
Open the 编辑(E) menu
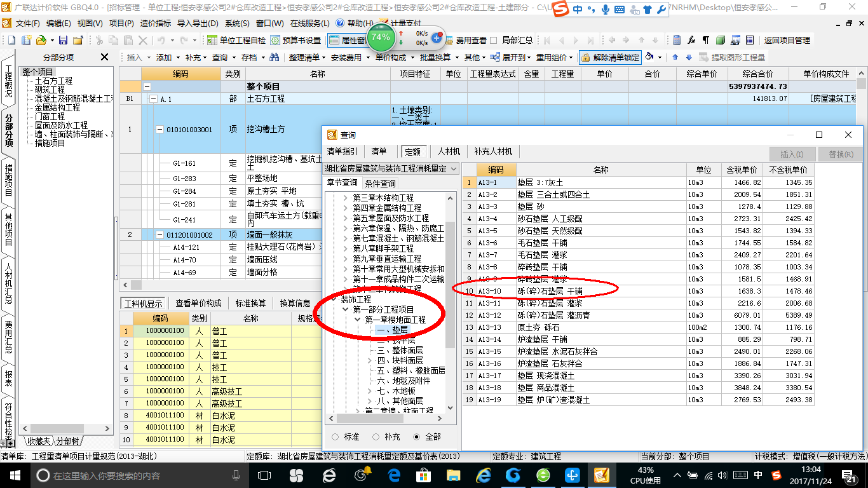(x=58, y=24)
